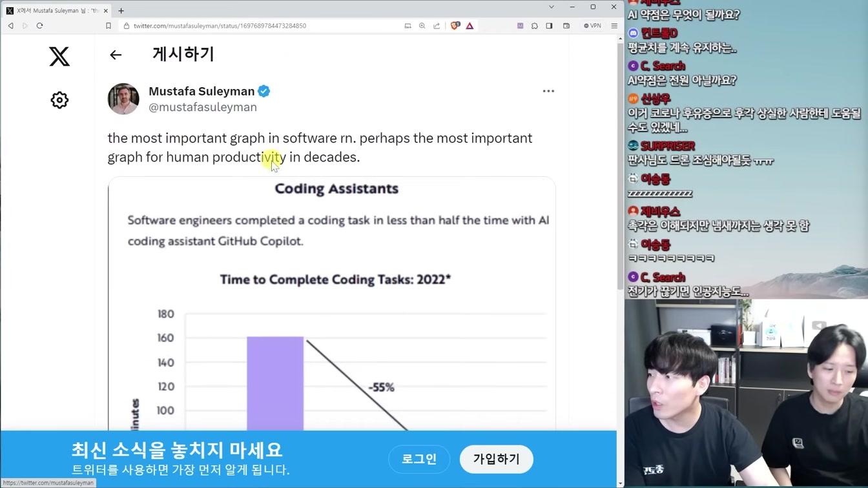868x488 pixels.
Task: Click chat username 신상우
Action: click(x=656, y=99)
